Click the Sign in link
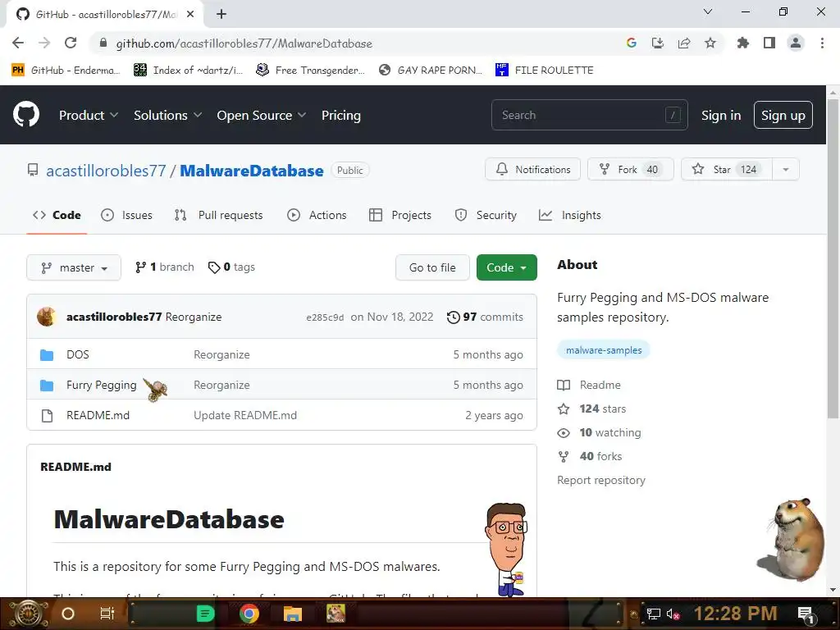Screen dimensions: 840x630 coord(721,115)
